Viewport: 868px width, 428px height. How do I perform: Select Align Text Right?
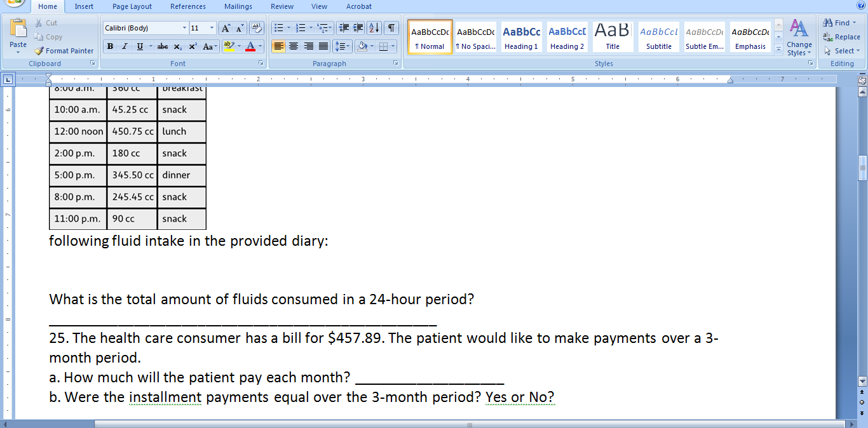coord(308,46)
